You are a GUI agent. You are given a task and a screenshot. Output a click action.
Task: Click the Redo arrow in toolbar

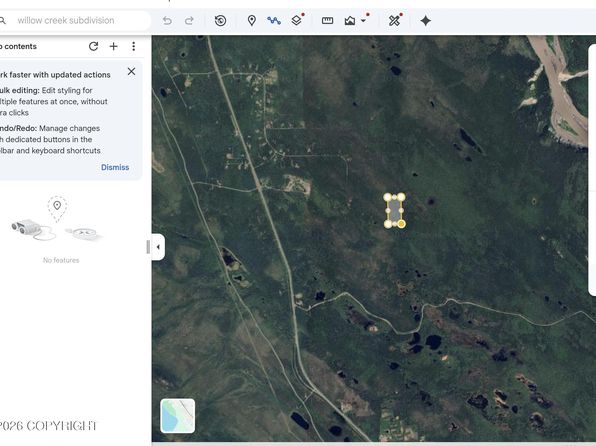pos(189,21)
